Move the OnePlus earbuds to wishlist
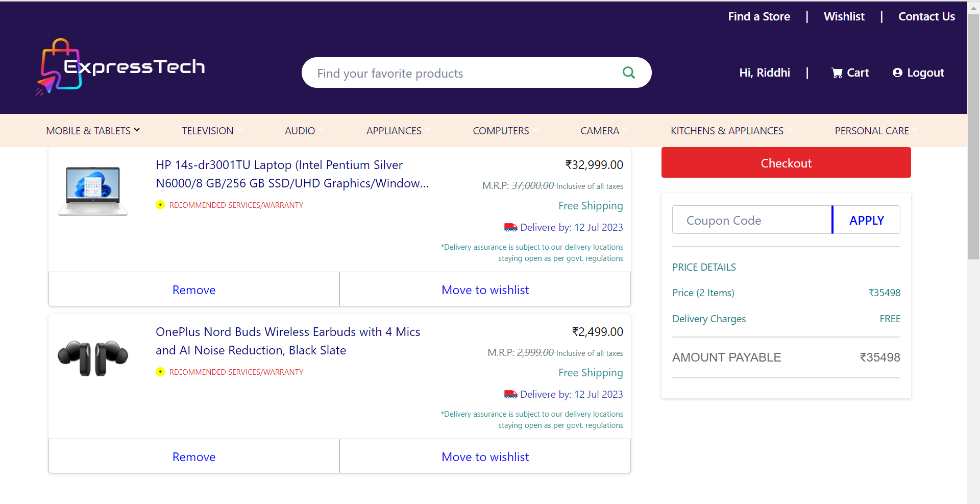Image resolution: width=980 pixels, height=504 pixels. tap(485, 456)
